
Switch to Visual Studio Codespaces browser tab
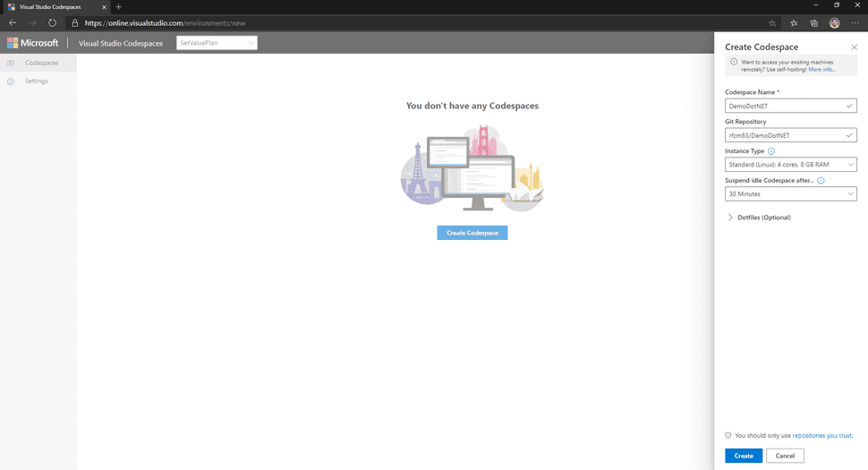56,7
